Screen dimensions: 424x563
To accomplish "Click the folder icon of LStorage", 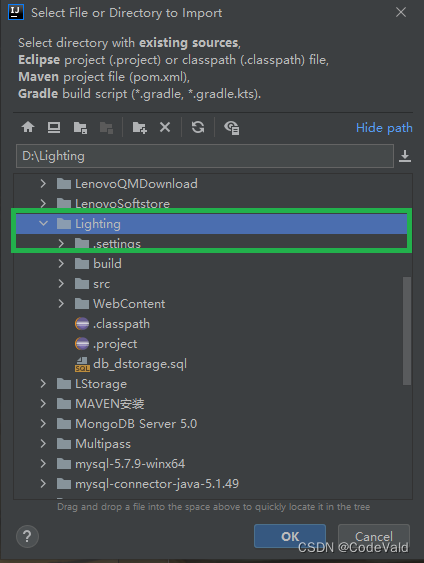I will [64, 383].
